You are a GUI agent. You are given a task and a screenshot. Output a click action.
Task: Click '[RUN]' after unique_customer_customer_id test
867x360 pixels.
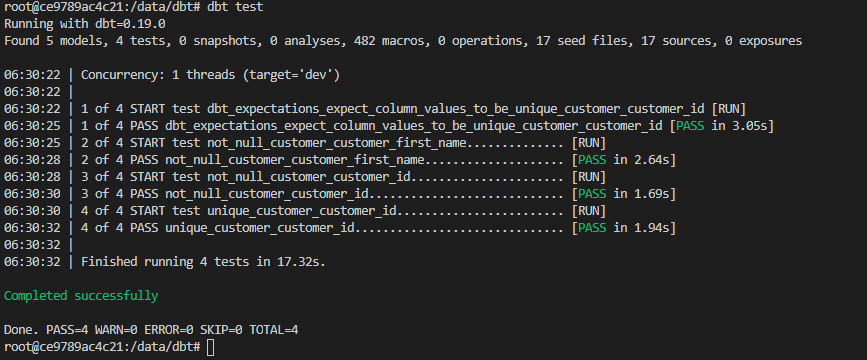pos(588,211)
